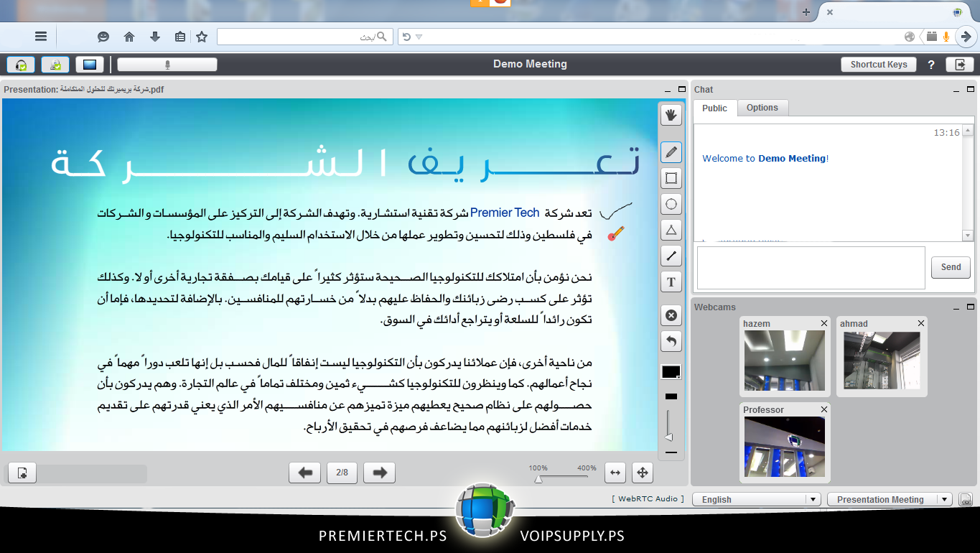This screenshot has width=980, height=553.
Task: Open the English language dropdown
Action: (x=756, y=499)
